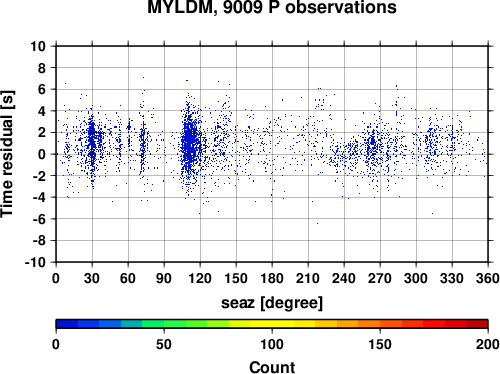This screenshot has width=500, height=374.
Task: Click the dark blue colorbar segment at 0
Action: pos(67,324)
